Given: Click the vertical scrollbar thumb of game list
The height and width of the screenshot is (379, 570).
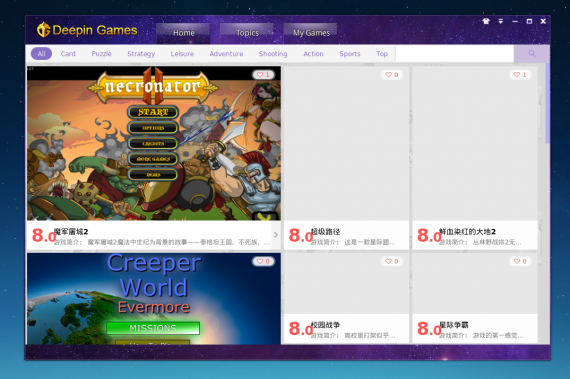Looking at the screenshot, I should coord(547,104).
